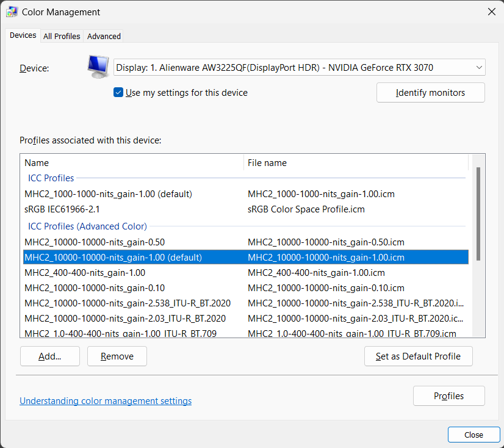Close the Color Management window via X

tap(491, 12)
